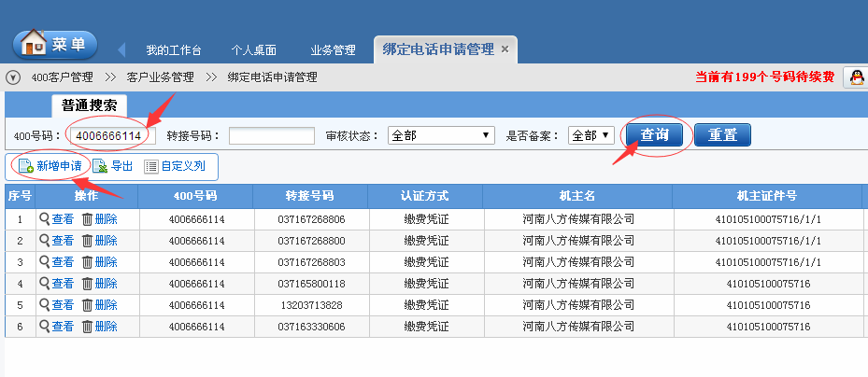Click 新增申请 to add new application

coord(51,167)
